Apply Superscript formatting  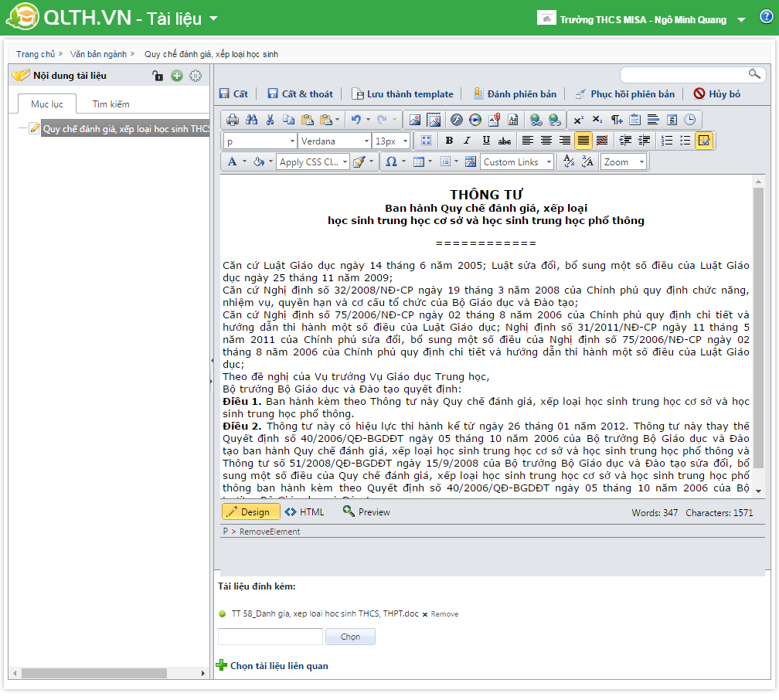coord(578,120)
